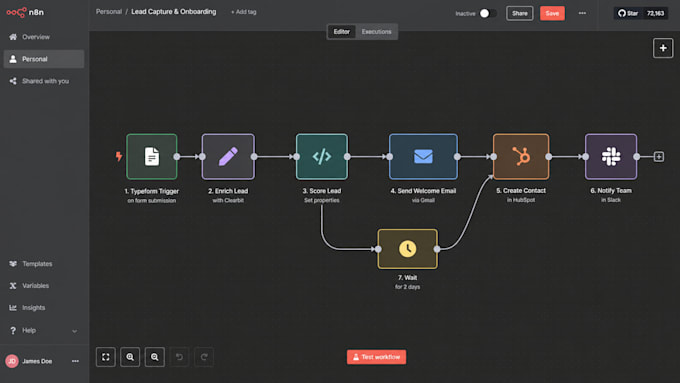
Task: Open the Slack Notify Team node
Action: (x=611, y=157)
